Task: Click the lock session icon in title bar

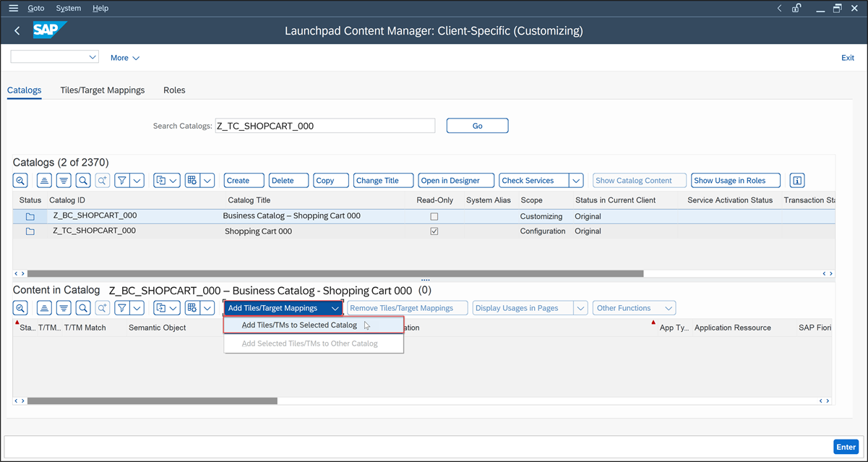Action: point(796,8)
